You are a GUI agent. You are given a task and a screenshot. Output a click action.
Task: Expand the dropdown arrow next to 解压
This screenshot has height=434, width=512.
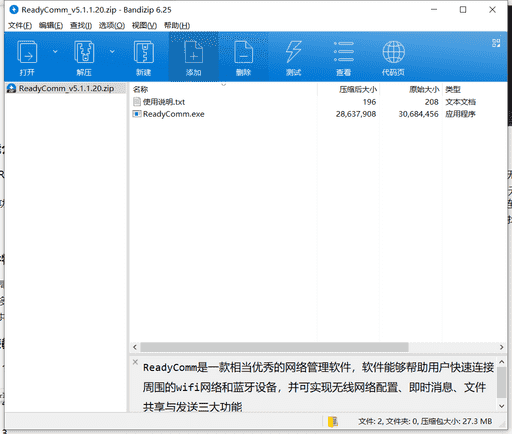pos(112,51)
